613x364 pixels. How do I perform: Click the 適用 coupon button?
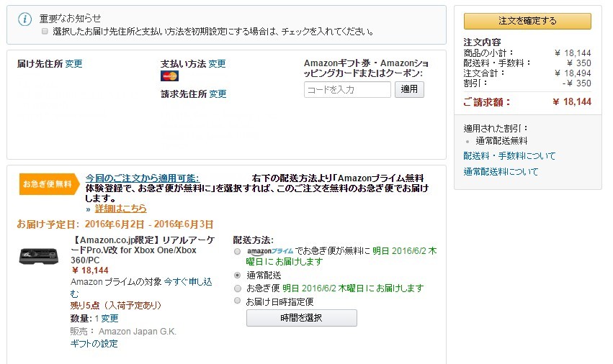tap(409, 90)
